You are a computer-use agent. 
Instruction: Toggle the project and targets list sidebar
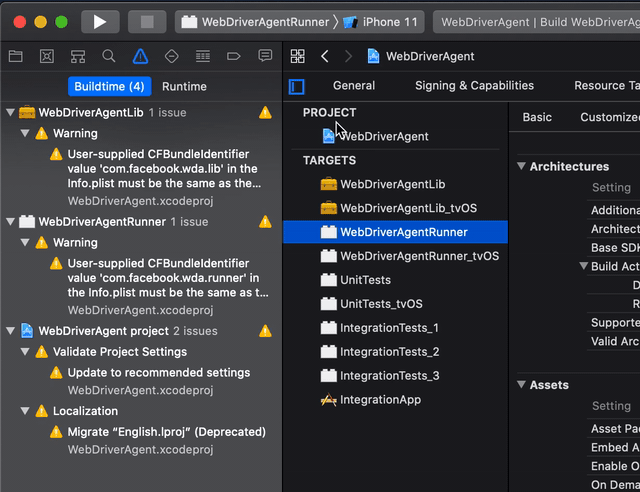pos(297,87)
